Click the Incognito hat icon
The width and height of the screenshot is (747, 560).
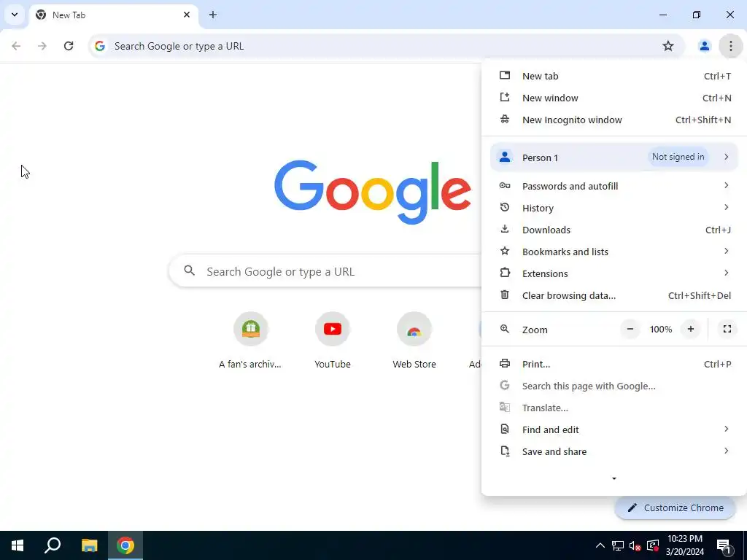[x=505, y=120]
